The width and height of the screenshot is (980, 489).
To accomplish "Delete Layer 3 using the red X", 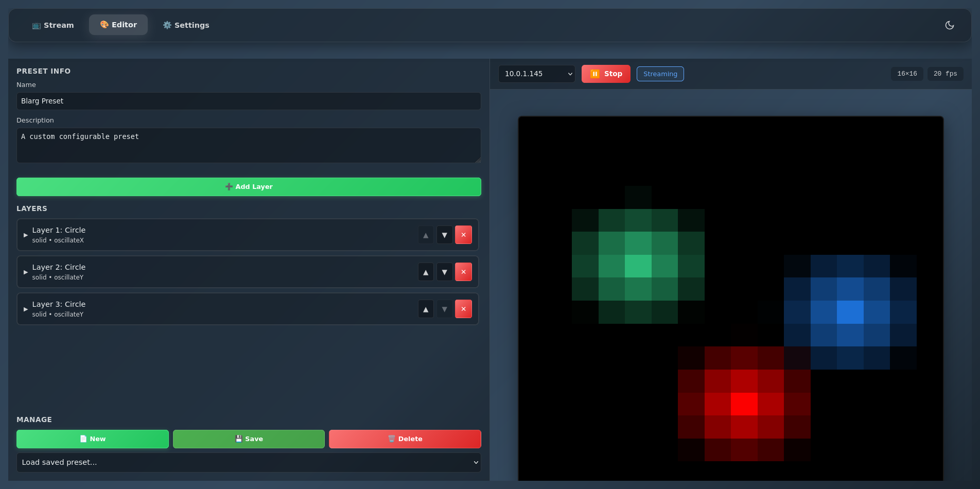I will pos(463,309).
